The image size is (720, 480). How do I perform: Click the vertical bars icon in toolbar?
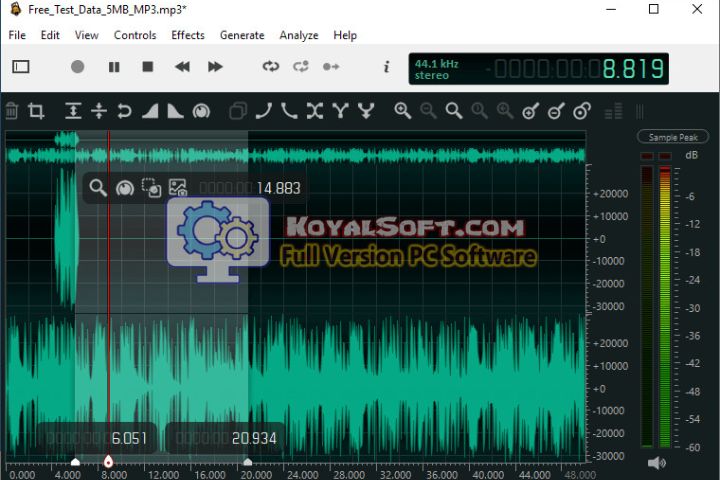(x=640, y=111)
